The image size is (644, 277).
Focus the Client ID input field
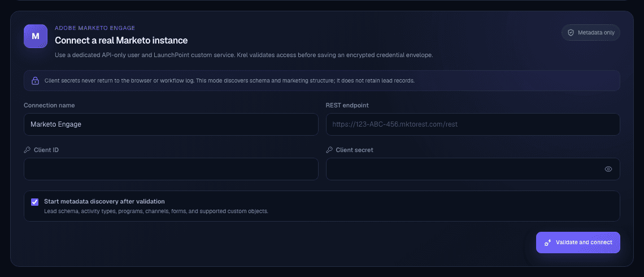pos(171,169)
